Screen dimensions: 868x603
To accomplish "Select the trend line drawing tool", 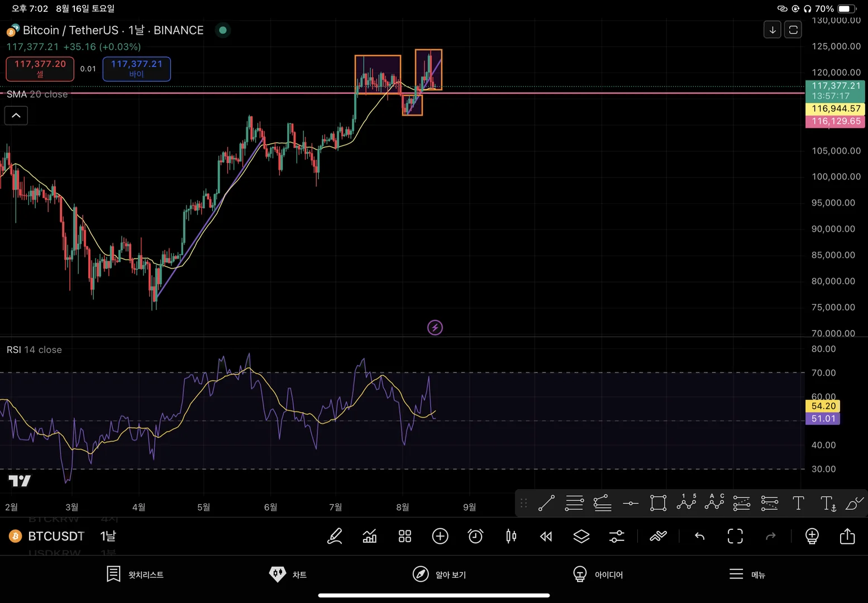I will [546, 503].
